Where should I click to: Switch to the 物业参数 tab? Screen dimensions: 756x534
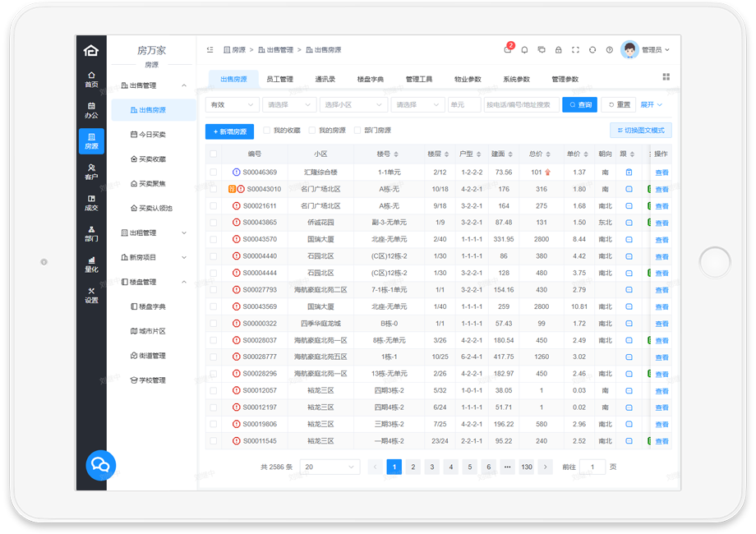[468, 79]
